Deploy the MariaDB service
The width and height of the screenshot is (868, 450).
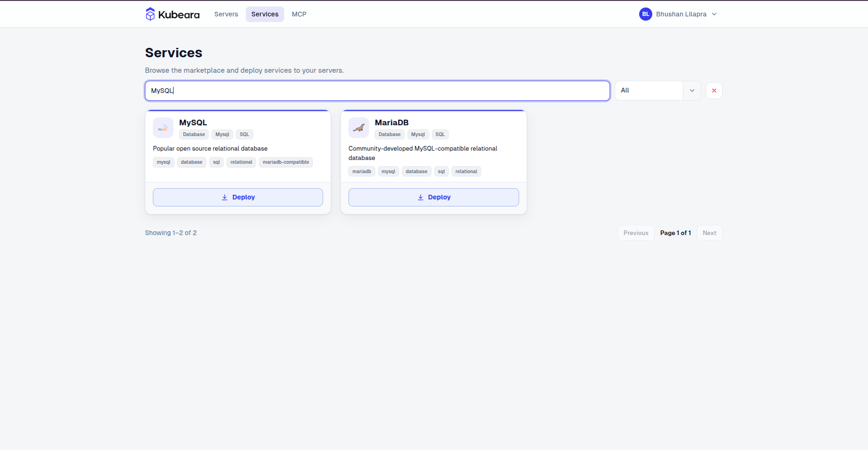(x=434, y=197)
